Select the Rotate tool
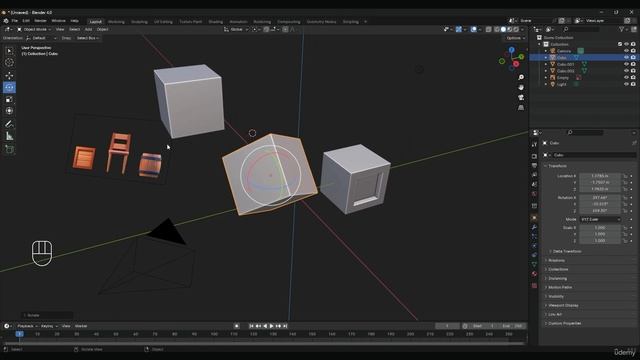This screenshot has height=360, width=640. click(x=9, y=87)
